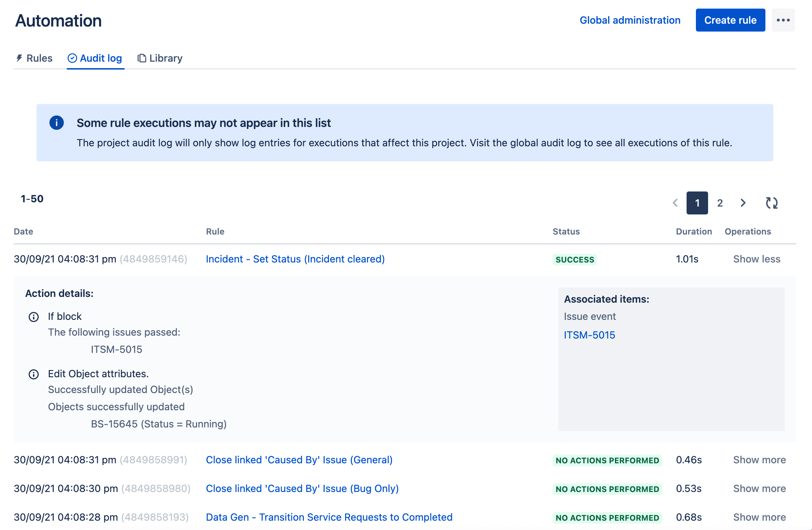Click the info icon in the blue banner
This screenshot has width=812, height=530.
(57, 122)
